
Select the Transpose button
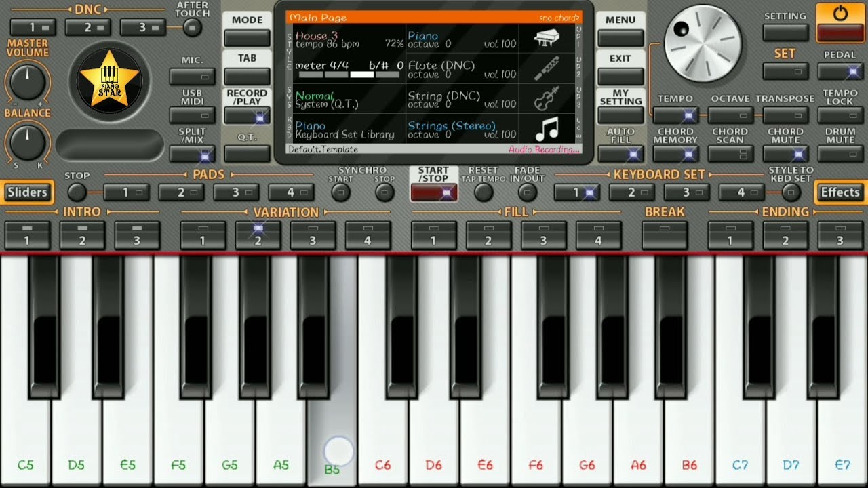785,115
